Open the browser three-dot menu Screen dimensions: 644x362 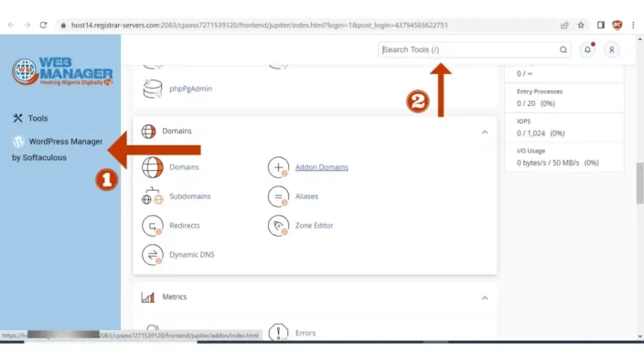pyautogui.click(x=633, y=25)
